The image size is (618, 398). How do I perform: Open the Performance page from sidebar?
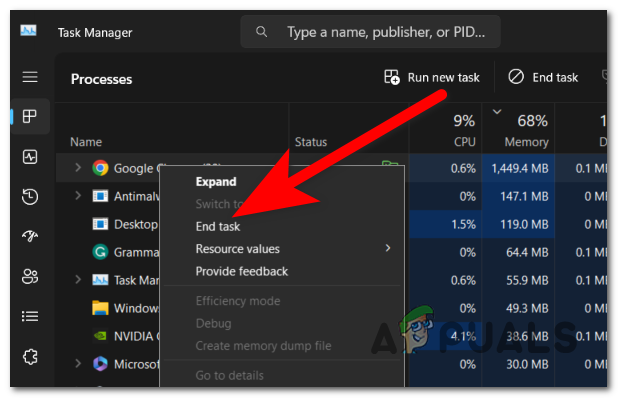point(30,157)
